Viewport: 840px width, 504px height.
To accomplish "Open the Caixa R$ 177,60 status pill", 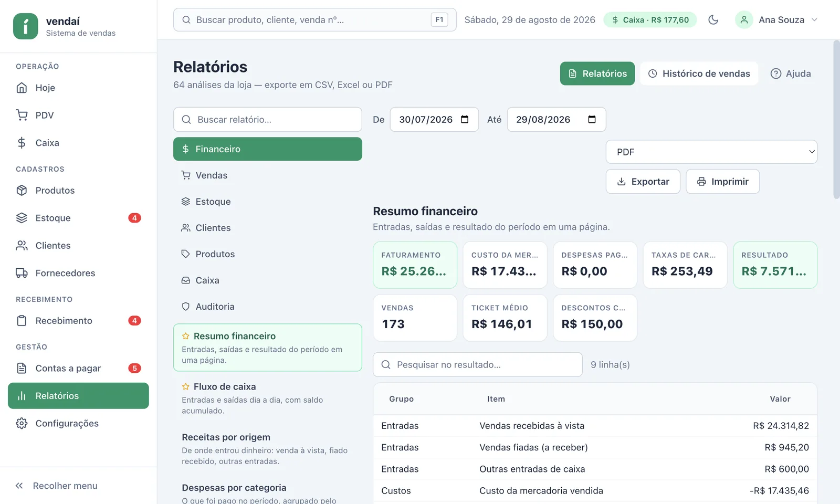I will (650, 20).
